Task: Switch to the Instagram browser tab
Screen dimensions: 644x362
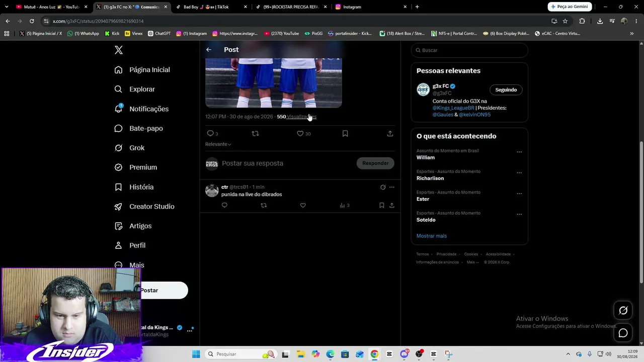Action: point(371,7)
